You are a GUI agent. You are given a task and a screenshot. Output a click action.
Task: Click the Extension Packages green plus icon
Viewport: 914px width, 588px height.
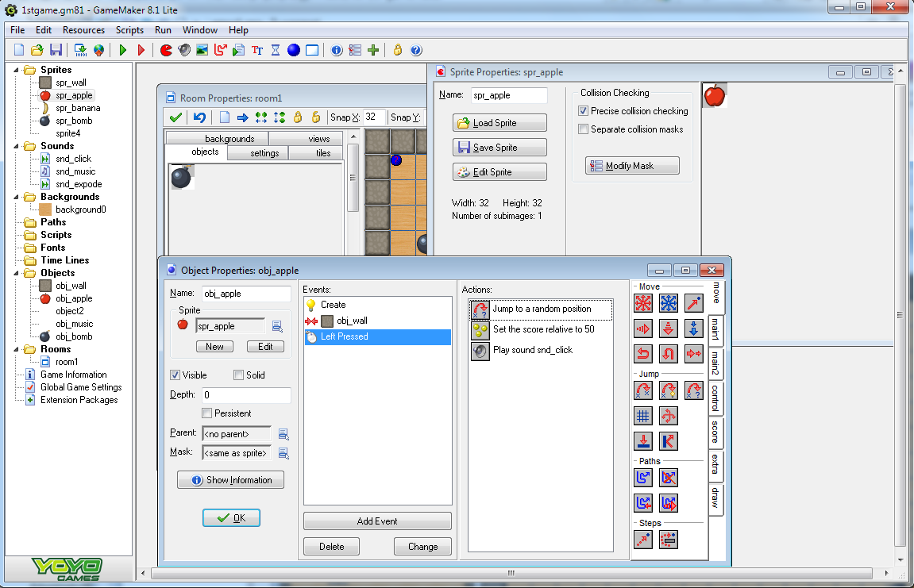pyautogui.click(x=373, y=50)
